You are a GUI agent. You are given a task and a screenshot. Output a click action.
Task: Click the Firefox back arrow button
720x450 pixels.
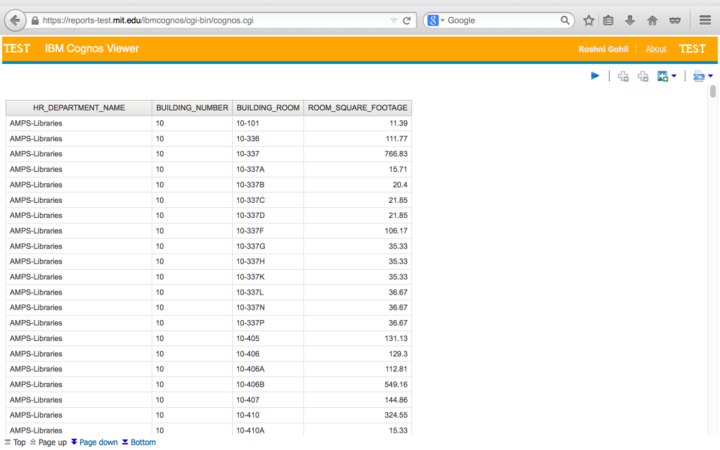tap(16, 20)
